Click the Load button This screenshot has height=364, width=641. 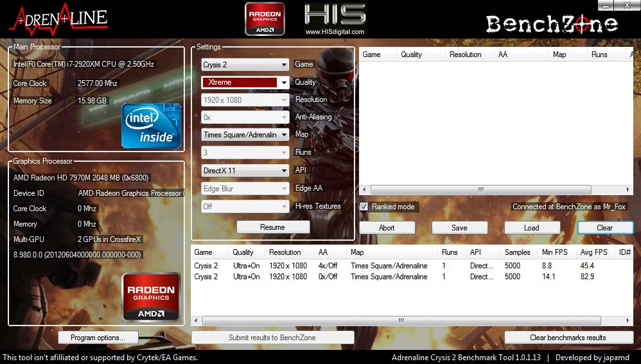532,227
